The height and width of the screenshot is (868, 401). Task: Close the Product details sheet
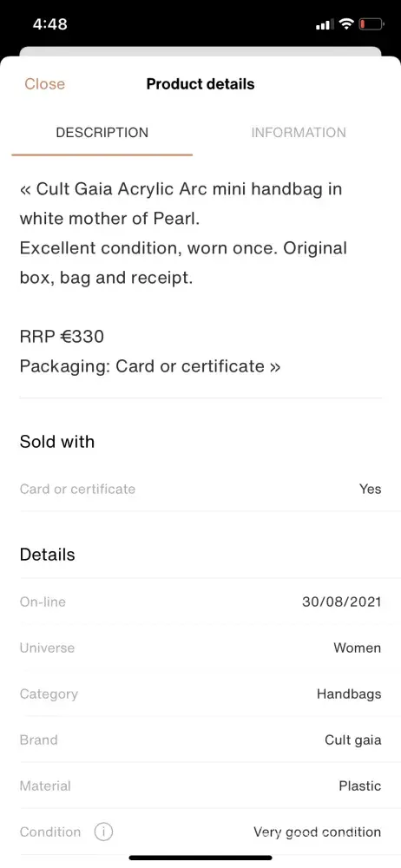coord(44,84)
